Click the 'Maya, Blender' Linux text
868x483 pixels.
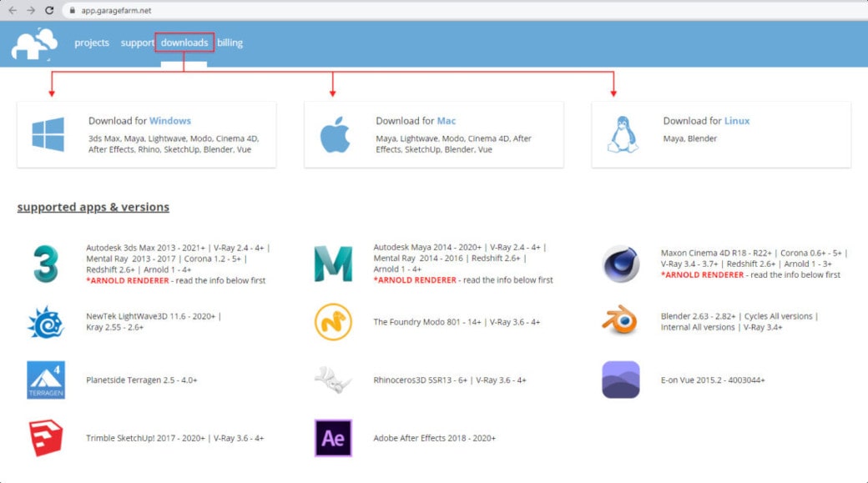pyautogui.click(x=689, y=138)
